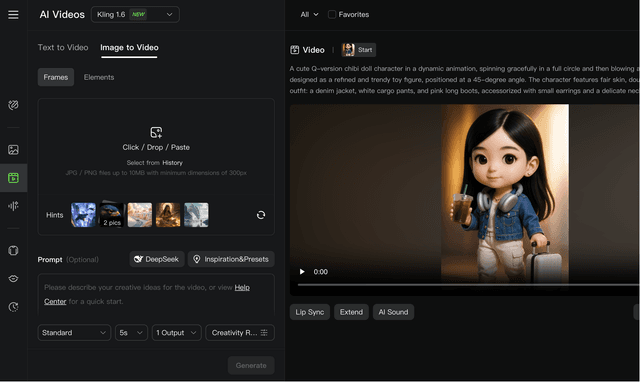Select the Image to Video tab
640x383 pixels.
coord(129,48)
